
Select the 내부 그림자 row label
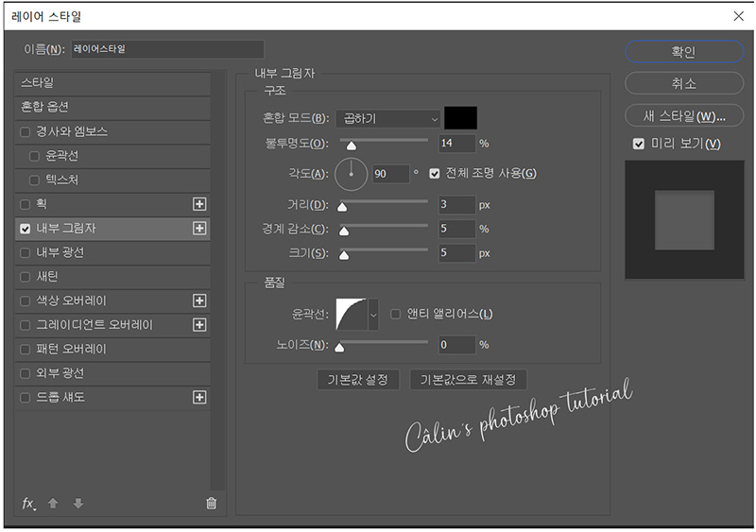point(66,228)
